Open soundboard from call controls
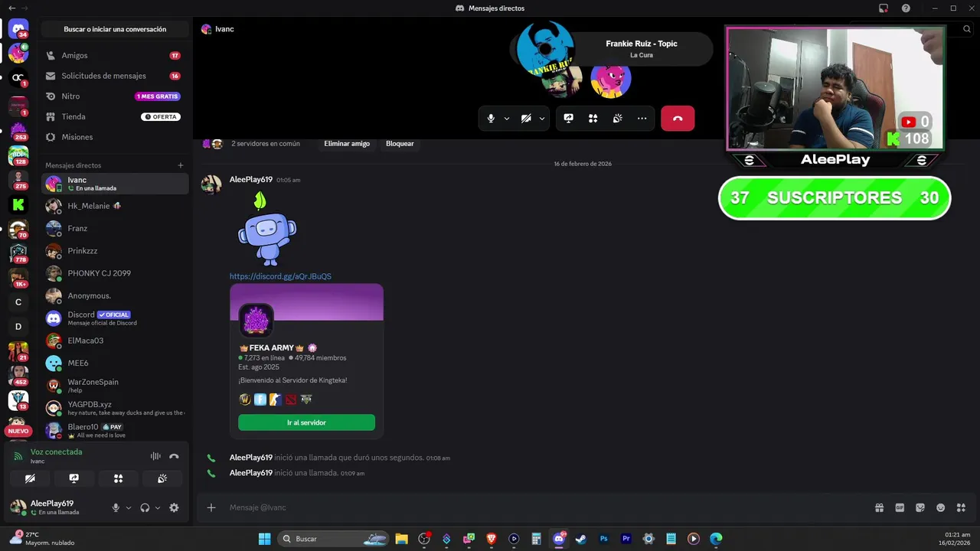Viewport: 980px width, 551px height. tap(617, 119)
